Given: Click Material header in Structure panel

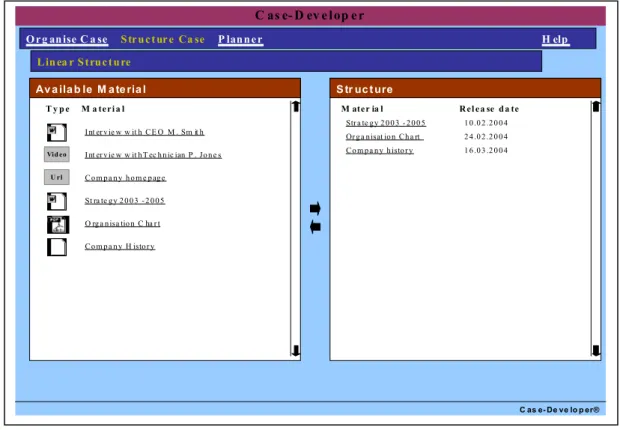Looking at the screenshot, I should pos(362,109).
